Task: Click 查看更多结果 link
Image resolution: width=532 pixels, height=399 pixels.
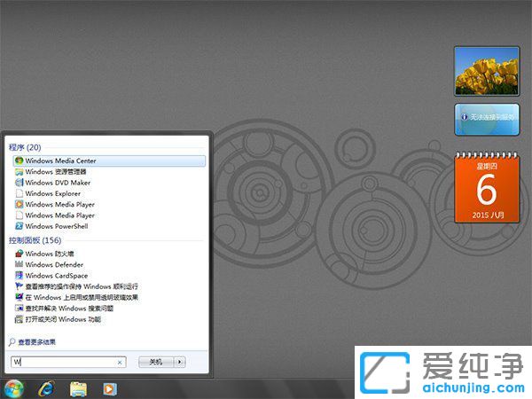Action: tap(36, 342)
